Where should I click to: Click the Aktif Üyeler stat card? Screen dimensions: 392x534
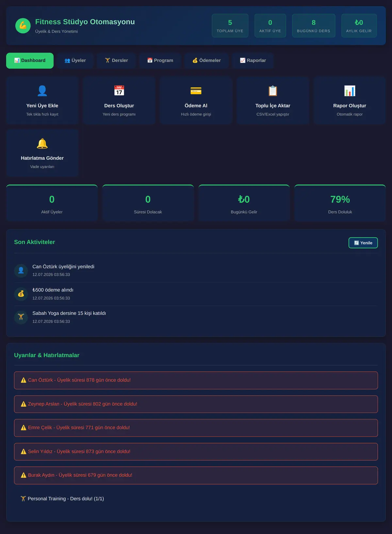[52, 203]
